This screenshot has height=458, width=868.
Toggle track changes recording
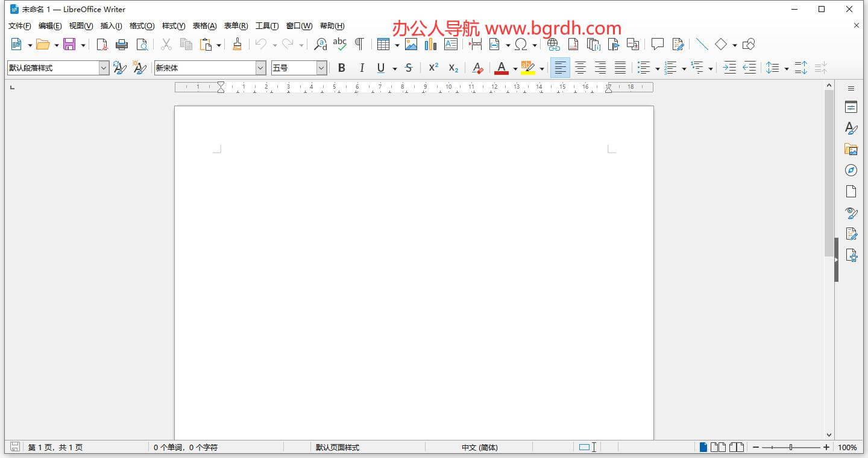coord(678,44)
